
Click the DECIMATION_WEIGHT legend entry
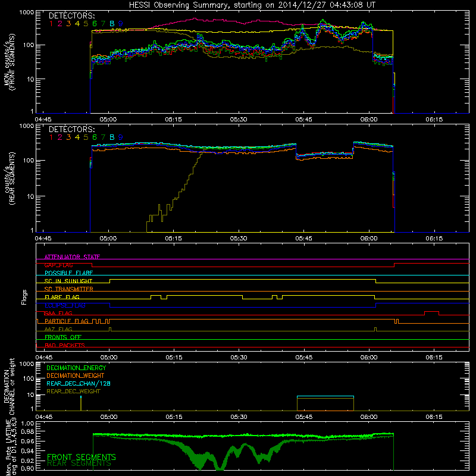coord(76,375)
